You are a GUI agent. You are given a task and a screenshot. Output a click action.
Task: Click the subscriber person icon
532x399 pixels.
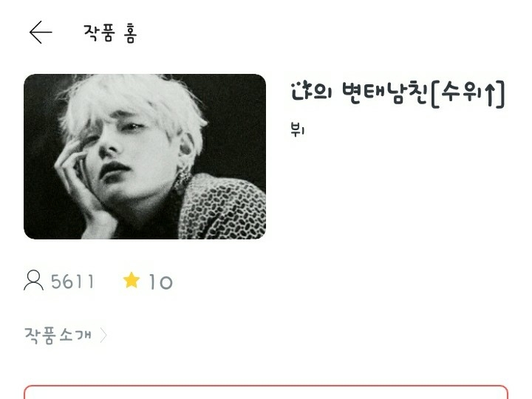tap(33, 280)
